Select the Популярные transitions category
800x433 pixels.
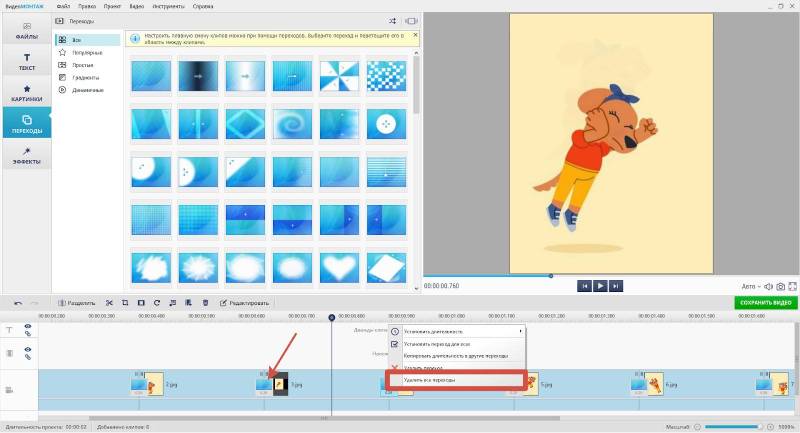click(88, 53)
